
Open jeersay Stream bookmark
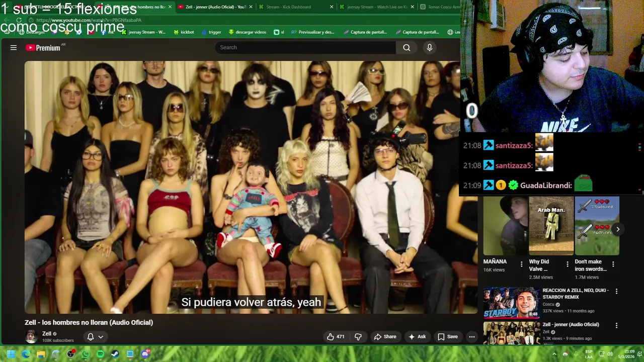(143, 32)
